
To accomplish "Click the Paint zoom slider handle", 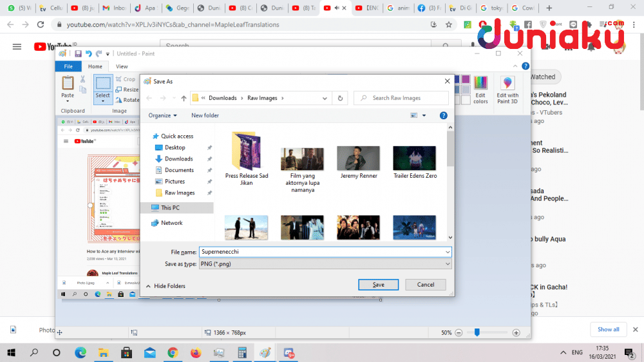I will click(477, 332).
